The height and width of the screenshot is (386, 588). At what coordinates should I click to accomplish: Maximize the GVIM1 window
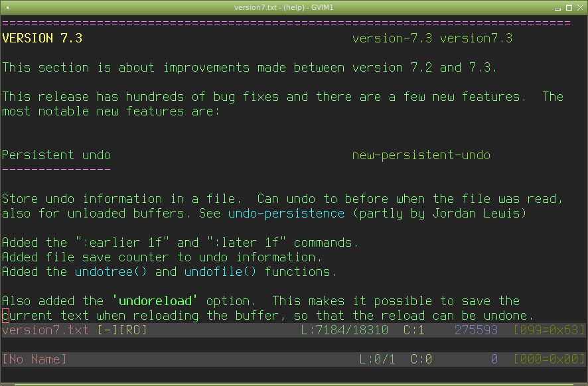point(569,8)
